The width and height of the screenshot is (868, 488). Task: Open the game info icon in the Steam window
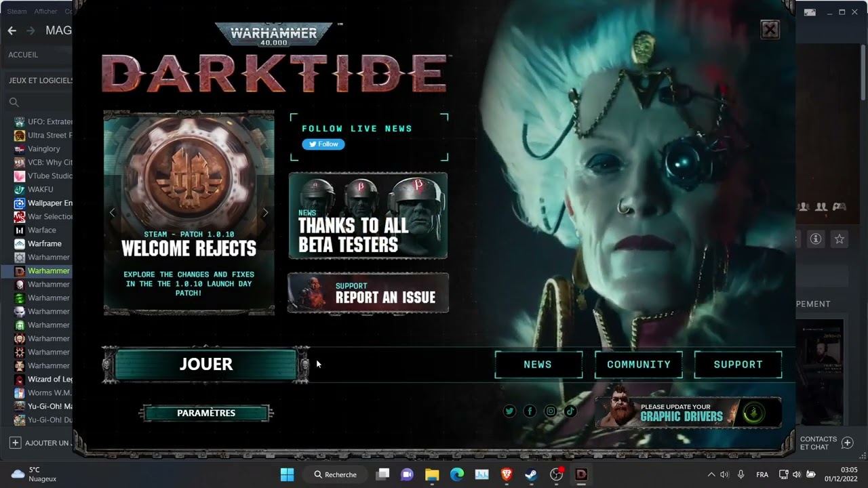point(816,239)
